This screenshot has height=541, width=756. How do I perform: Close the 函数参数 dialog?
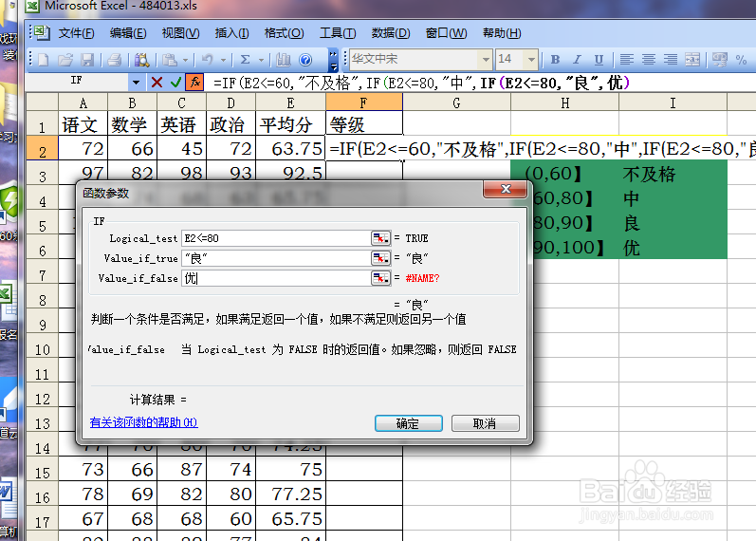505,189
